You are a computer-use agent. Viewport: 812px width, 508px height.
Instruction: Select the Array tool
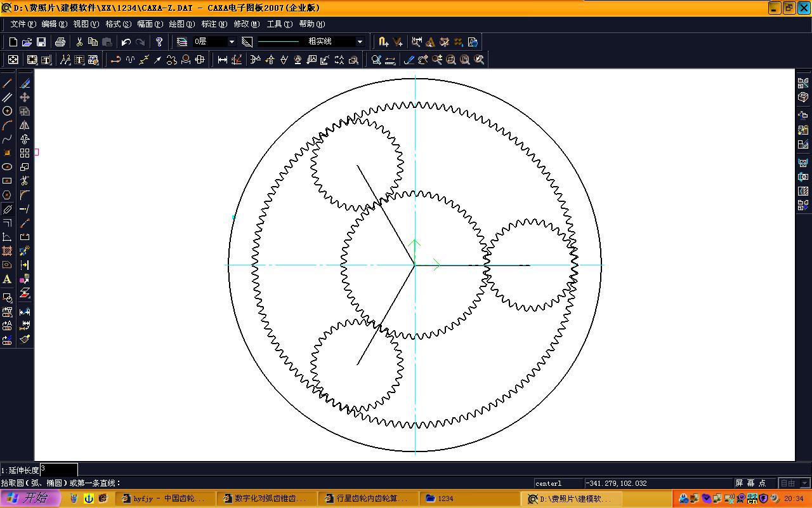pos(25,153)
